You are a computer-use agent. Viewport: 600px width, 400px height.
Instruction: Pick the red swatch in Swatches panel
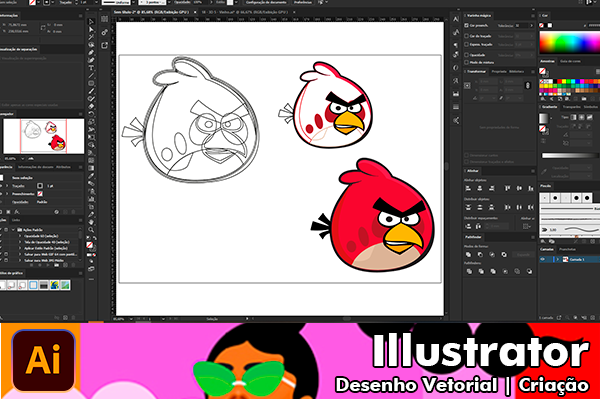(x=559, y=82)
